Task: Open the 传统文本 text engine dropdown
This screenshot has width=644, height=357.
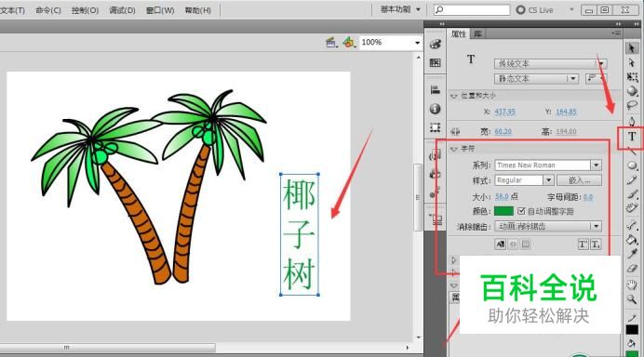Action: [x=550, y=63]
